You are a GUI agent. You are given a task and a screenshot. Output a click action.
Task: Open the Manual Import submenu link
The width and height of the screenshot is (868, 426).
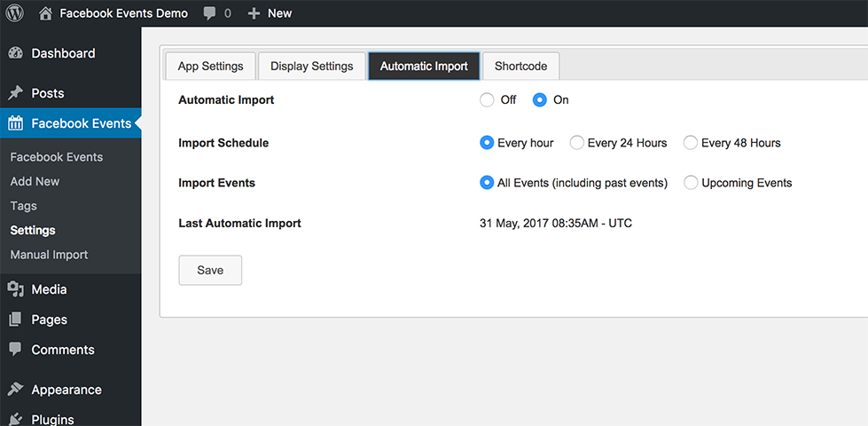coord(49,255)
